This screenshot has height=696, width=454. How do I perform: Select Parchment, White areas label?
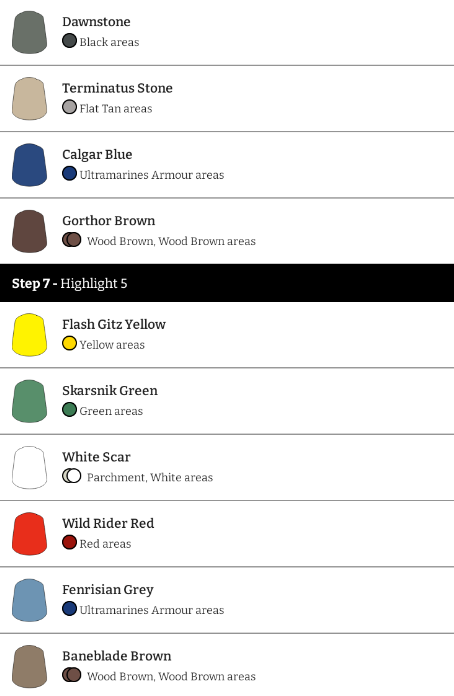click(x=150, y=477)
